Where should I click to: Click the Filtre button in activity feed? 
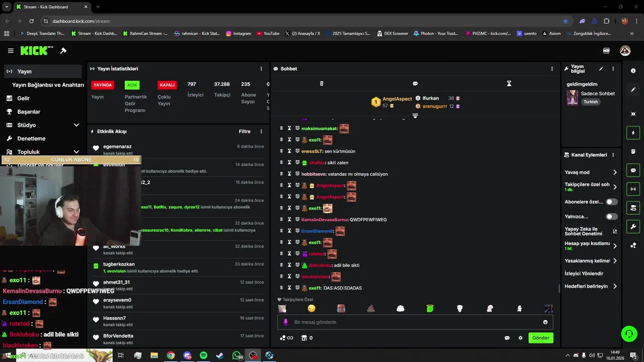[x=245, y=132]
